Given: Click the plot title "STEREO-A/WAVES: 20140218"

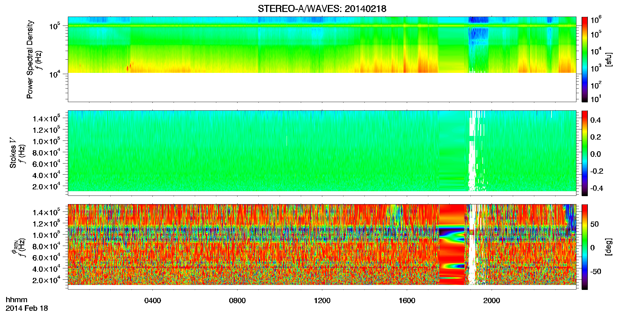Looking at the screenshot, I should pos(322,9).
